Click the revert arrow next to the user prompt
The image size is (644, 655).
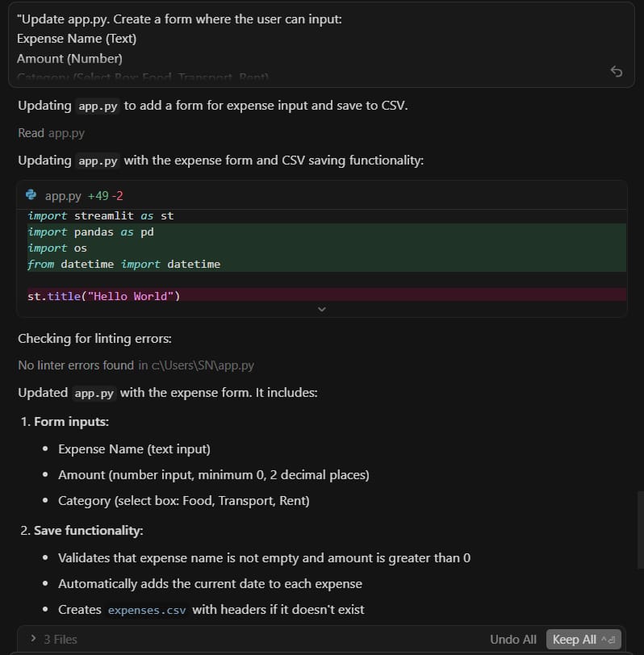[617, 72]
